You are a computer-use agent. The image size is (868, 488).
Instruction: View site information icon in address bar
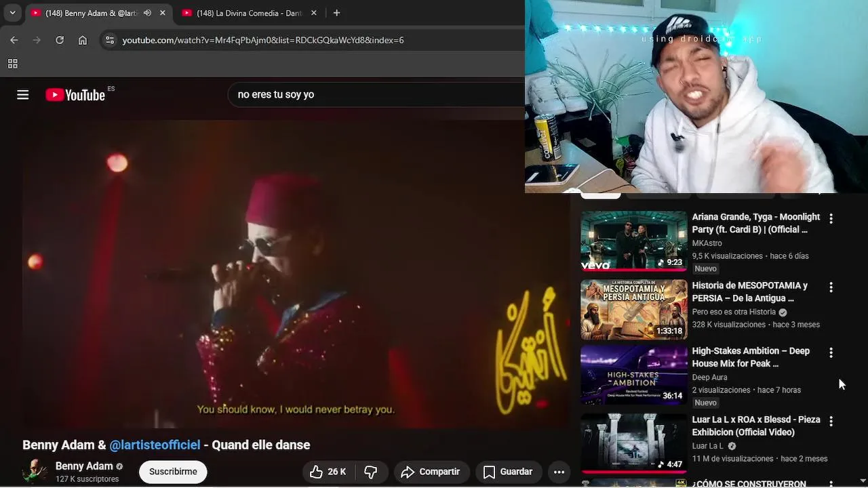110,40
